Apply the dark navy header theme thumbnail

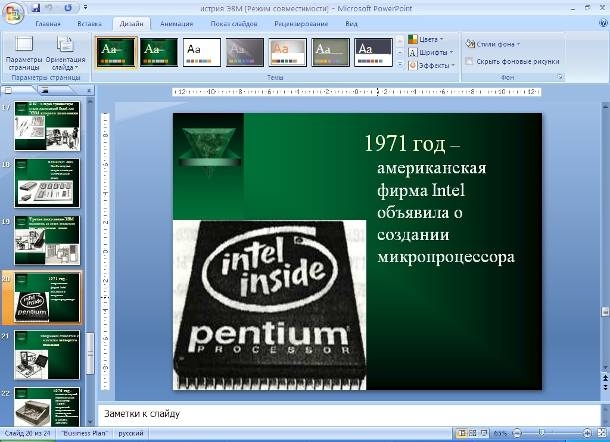coord(373,52)
